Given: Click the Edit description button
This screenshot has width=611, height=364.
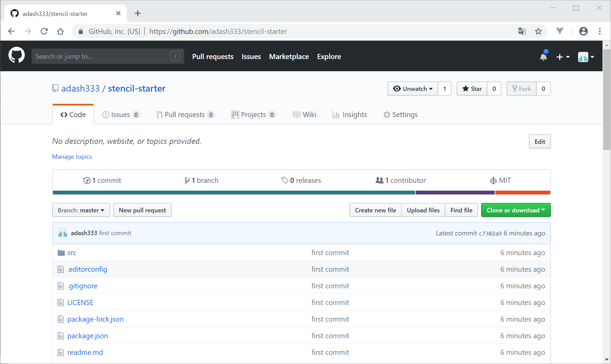Looking at the screenshot, I should (540, 141).
